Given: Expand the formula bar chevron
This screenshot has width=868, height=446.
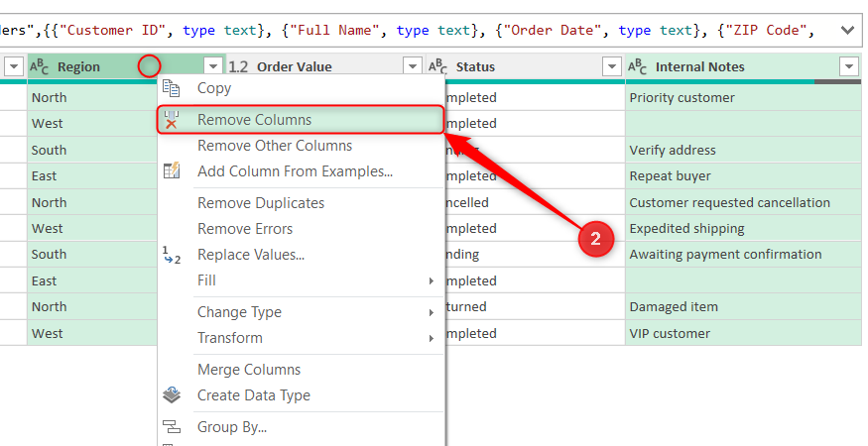Looking at the screenshot, I should 847,30.
